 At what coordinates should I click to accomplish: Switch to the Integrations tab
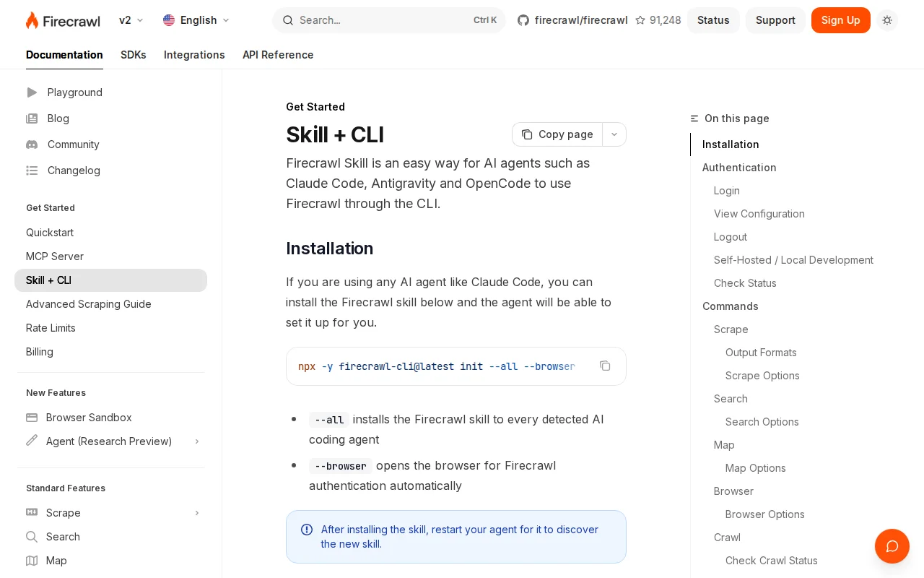click(x=194, y=55)
